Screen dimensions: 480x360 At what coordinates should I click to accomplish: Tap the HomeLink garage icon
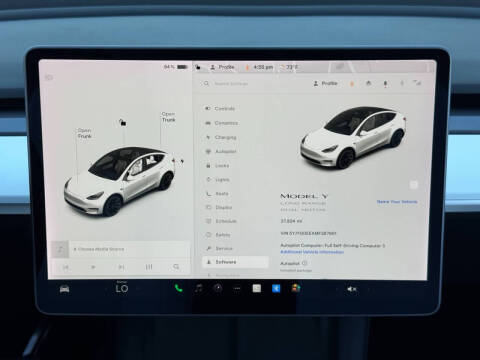click(x=368, y=83)
